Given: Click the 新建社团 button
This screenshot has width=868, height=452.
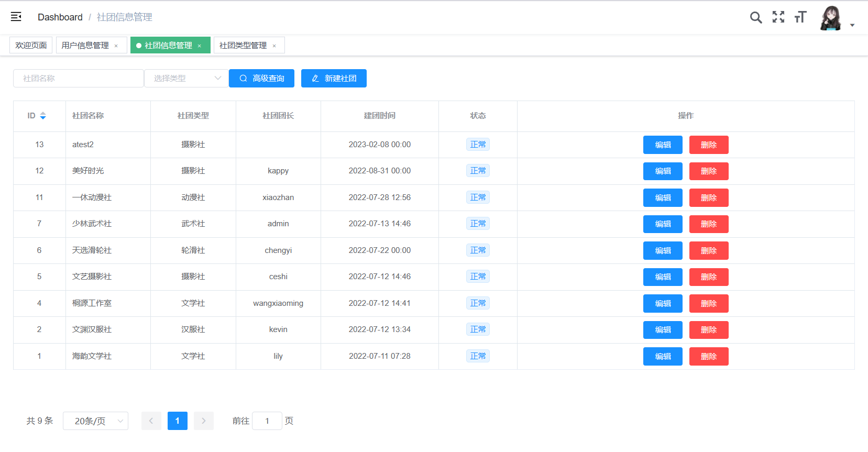Looking at the screenshot, I should click(x=334, y=79).
